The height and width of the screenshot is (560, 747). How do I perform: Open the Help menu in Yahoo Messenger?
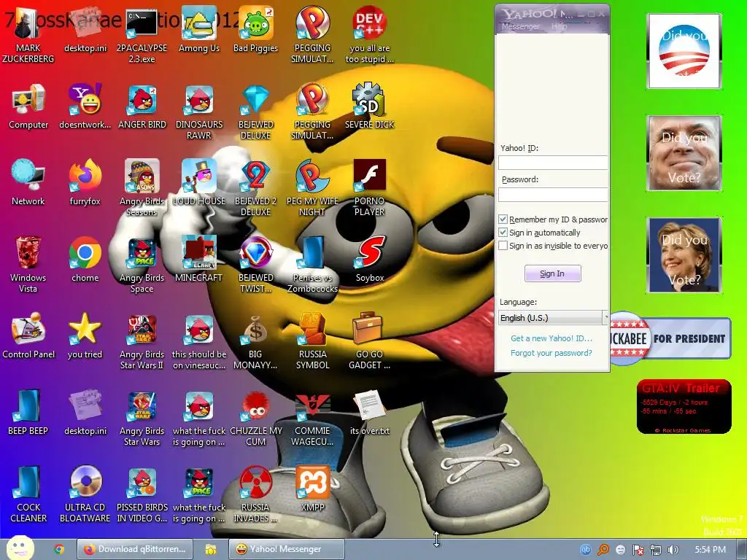pyautogui.click(x=559, y=27)
